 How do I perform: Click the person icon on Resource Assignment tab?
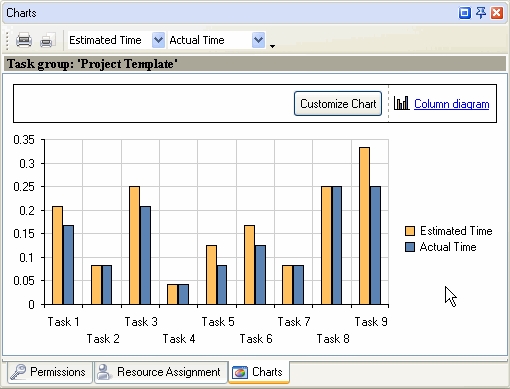[x=104, y=372]
